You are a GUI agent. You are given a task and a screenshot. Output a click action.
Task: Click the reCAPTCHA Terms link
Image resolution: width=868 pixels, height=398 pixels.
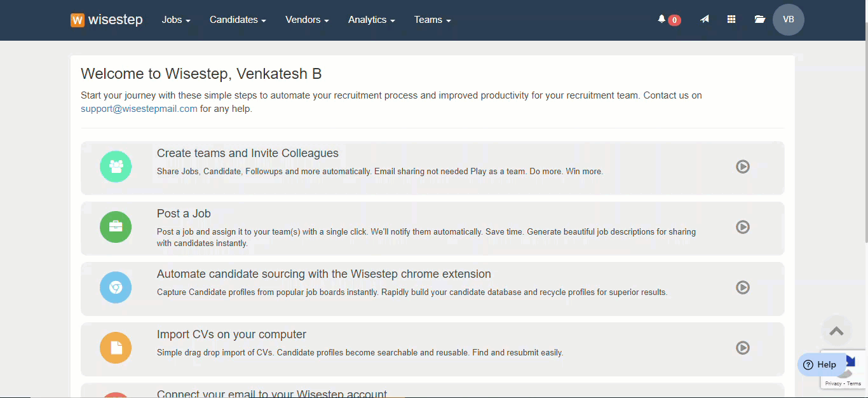pos(854,383)
